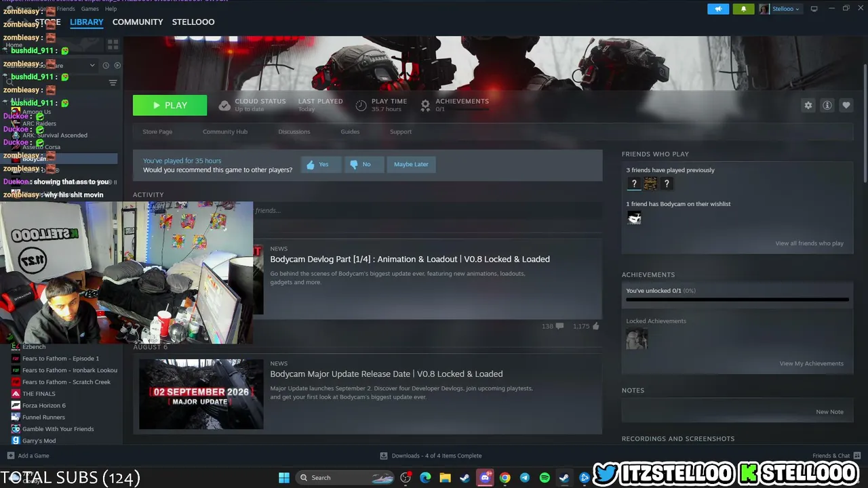
Task: Add Bodycam to favorites heart icon
Action: click(x=846, y=105)
